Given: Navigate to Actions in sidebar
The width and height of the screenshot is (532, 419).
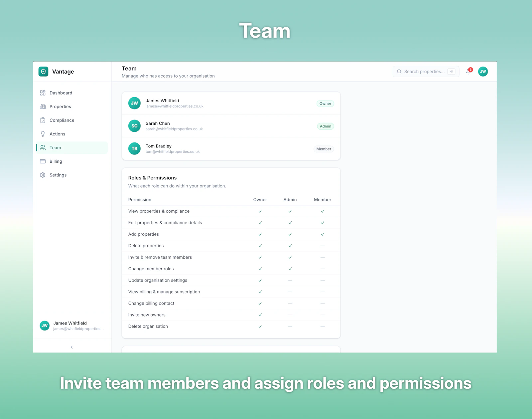Looking at the screenshot, I should click(x=72, y=134).
